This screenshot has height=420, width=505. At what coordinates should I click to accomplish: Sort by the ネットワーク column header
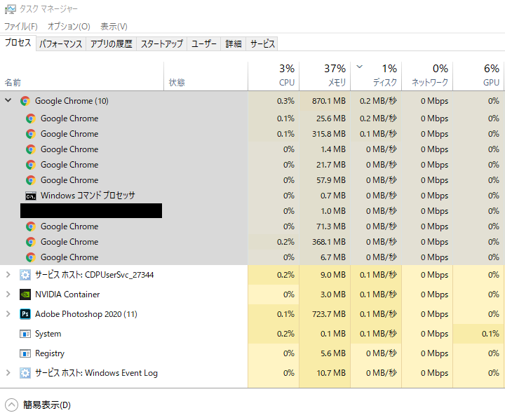(x=427, y=76)
